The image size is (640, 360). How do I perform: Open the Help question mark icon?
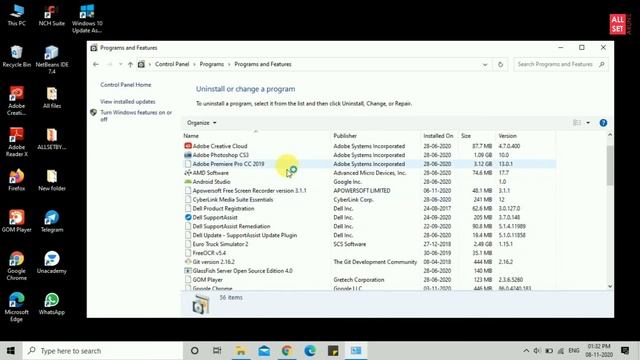pyautogui.click(x=603, y=123)
